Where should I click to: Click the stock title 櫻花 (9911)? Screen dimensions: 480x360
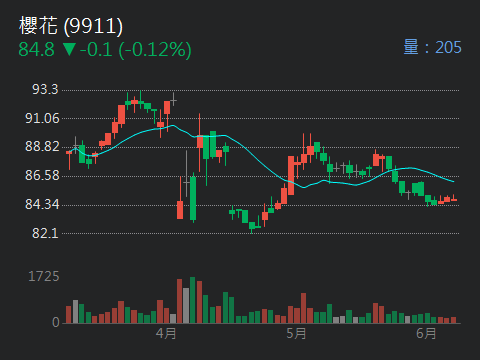pyautogui.click(x=71, y=26)
